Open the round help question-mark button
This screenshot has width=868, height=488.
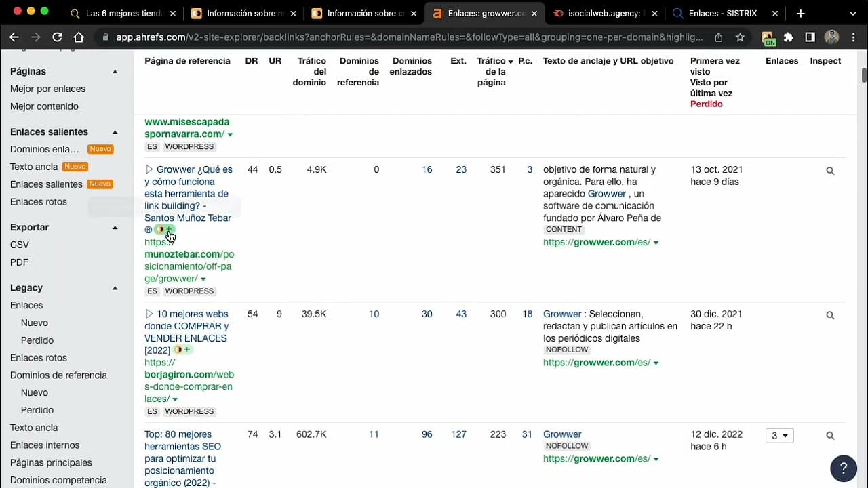(844, 468)
